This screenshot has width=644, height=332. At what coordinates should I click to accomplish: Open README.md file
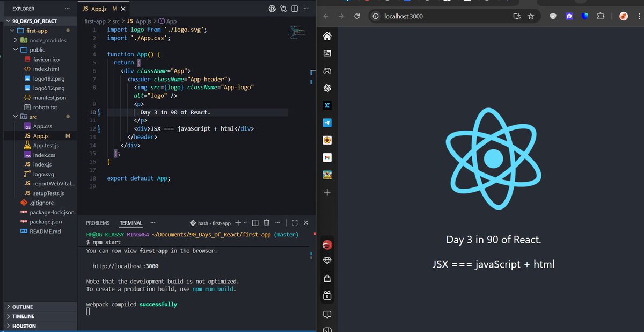click(x=45, y=232)
